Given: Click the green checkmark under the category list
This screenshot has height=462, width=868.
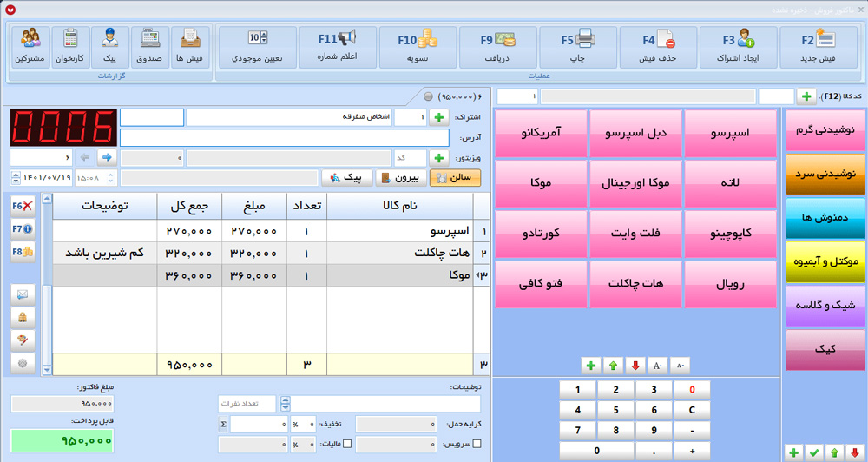Looking at the screenshot, I should point(814,452).
